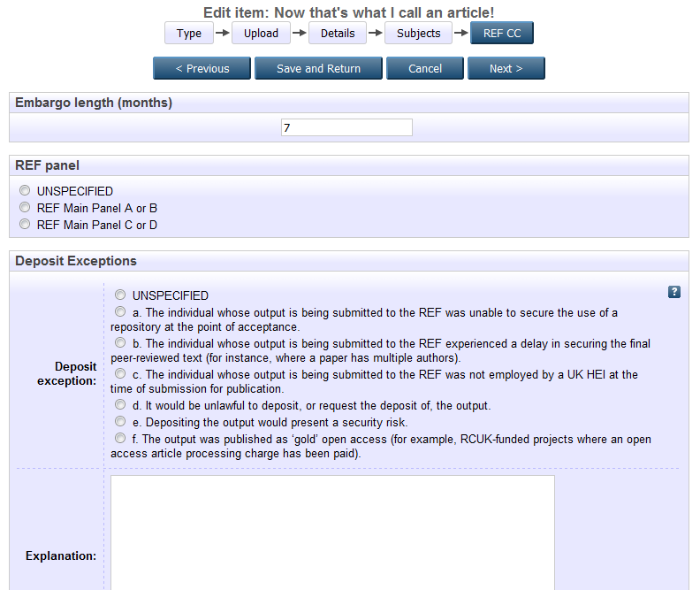
Task: Select the REF CC step
Action: click(502, 34)
